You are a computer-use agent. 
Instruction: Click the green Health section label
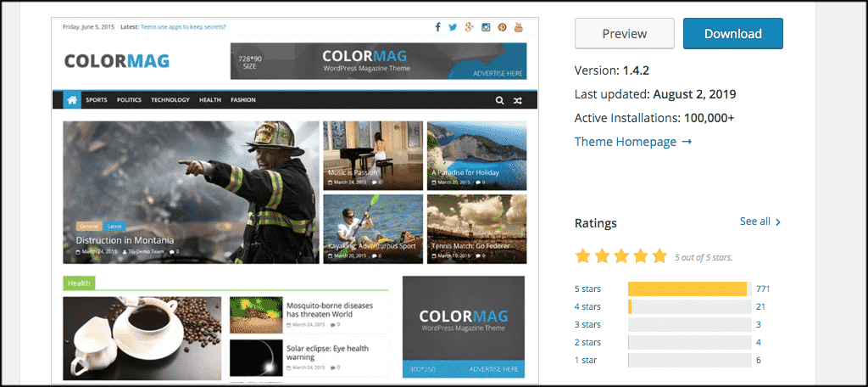(79, 283)
